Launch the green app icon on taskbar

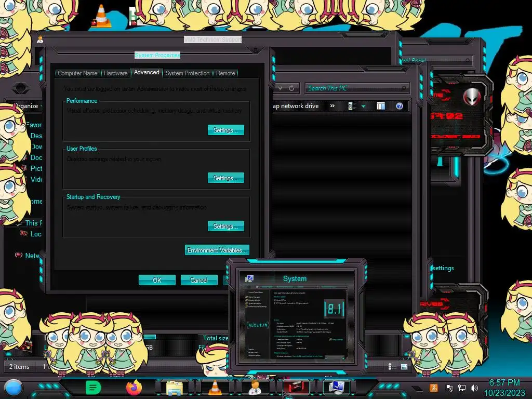tap(94, 388)
